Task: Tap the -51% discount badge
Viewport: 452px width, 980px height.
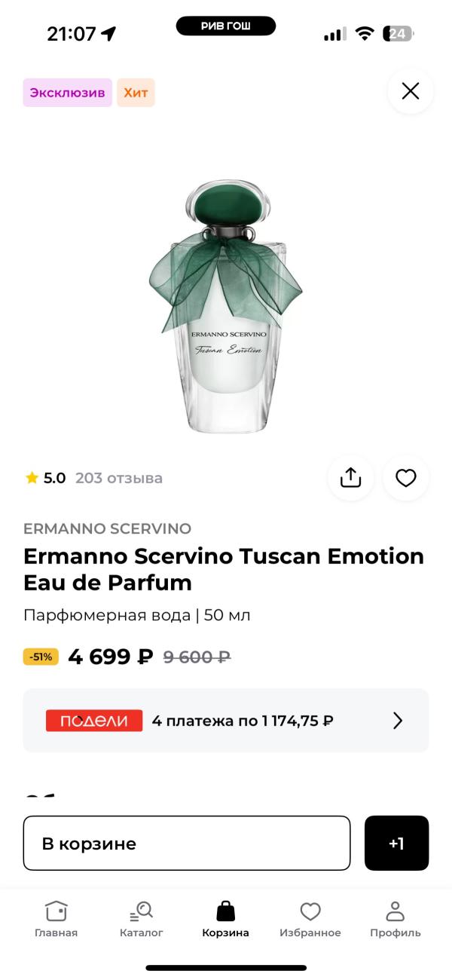Action: [x=41, y=657]
